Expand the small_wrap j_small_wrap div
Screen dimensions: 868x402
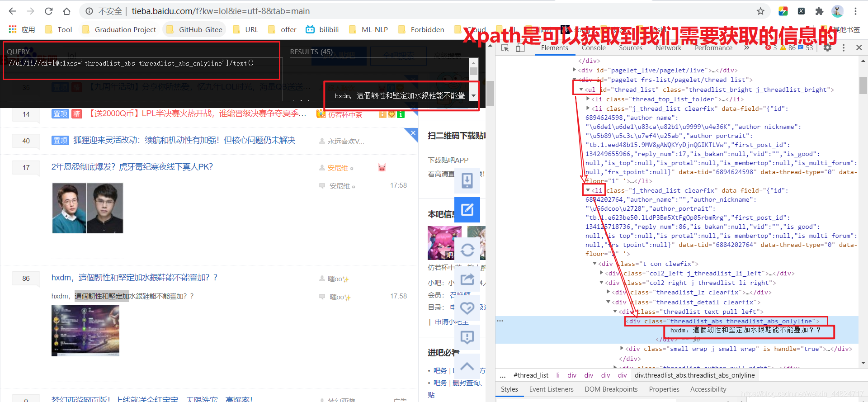point(622,349)
